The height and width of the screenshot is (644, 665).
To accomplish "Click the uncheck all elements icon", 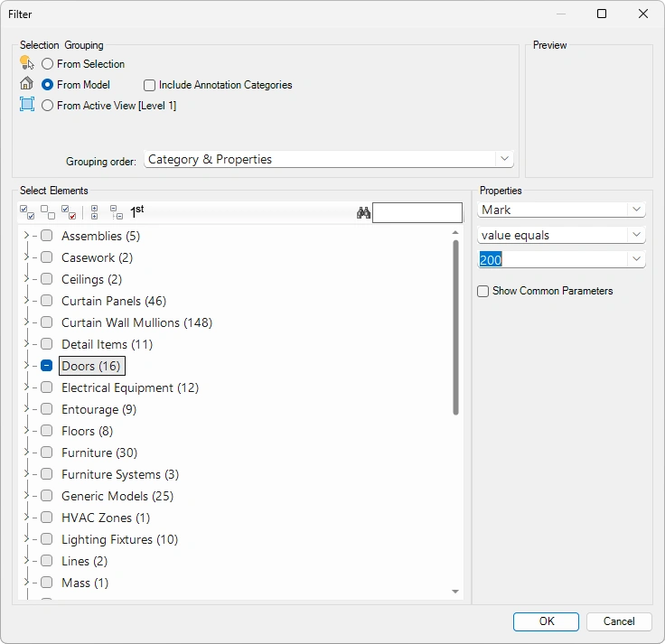I will [48, 212].
